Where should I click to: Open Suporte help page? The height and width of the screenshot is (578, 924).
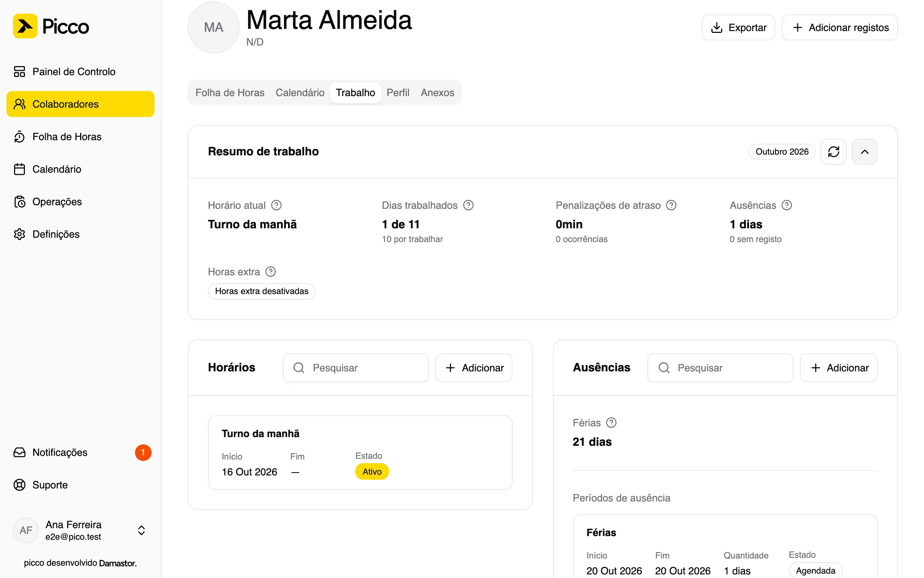[x=80, y=485]
